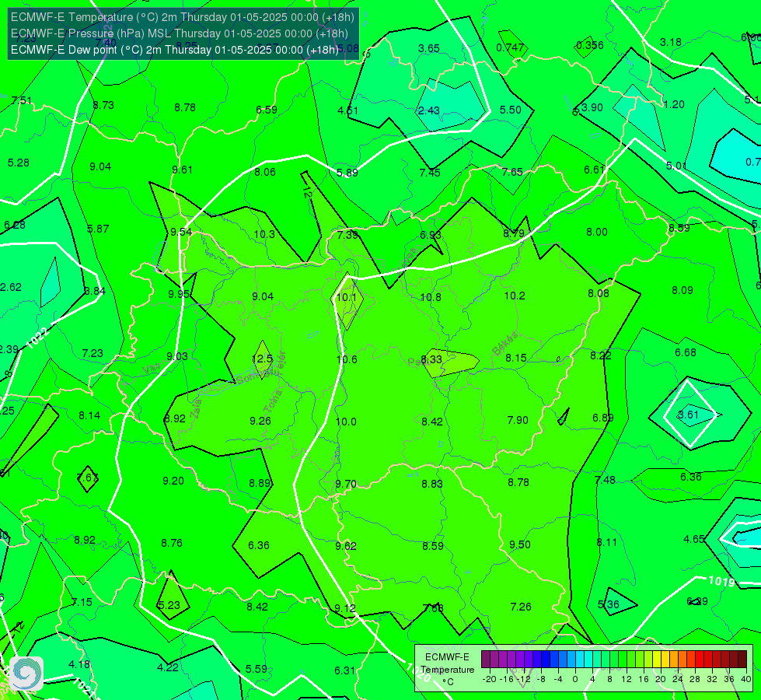Click the 7.26 temperature value
Image resolution: width=761 pixels, height=700 pixels.
[x=521, y=607]
